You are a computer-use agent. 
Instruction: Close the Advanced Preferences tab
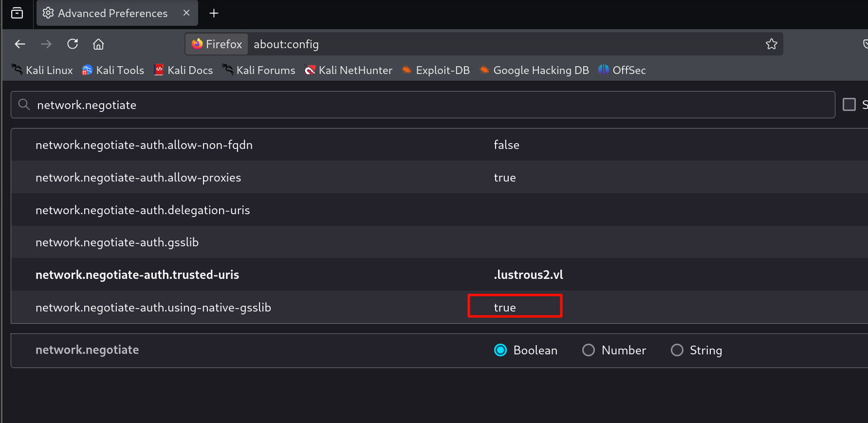coord(186,13)
